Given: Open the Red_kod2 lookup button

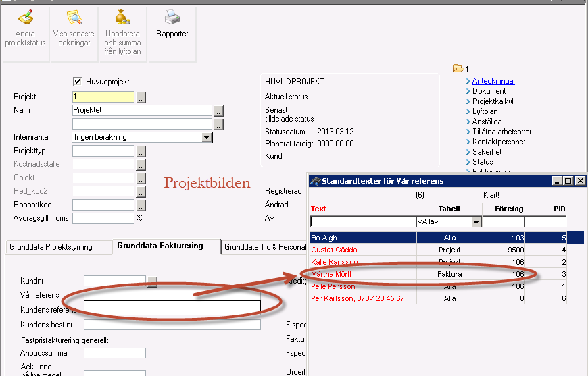Looking at the screenshot, I should pyautogui.click(x=141, y=192).
